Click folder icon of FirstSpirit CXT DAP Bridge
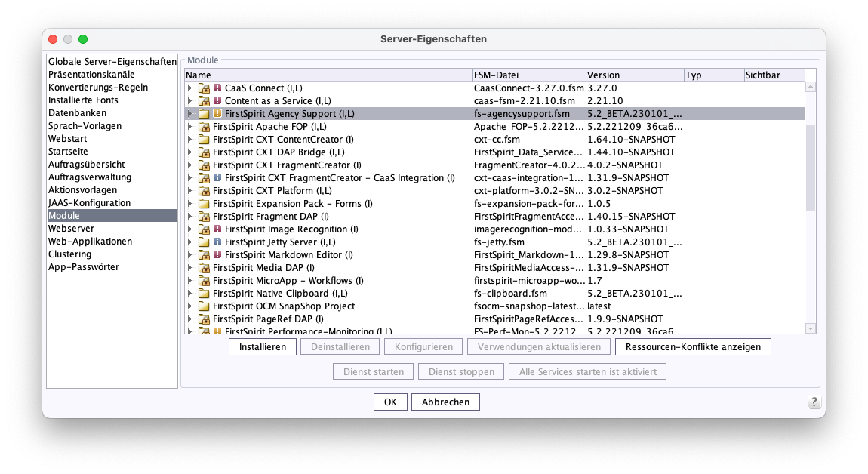 pos(204,152)
